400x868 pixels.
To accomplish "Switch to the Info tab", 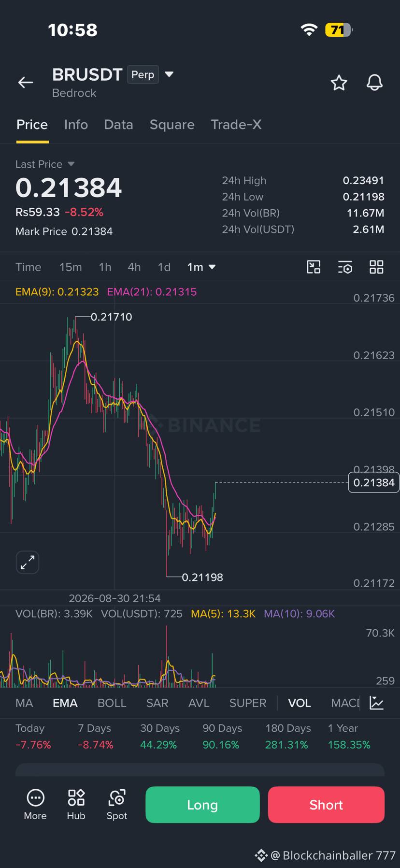I will click(76, 125).
